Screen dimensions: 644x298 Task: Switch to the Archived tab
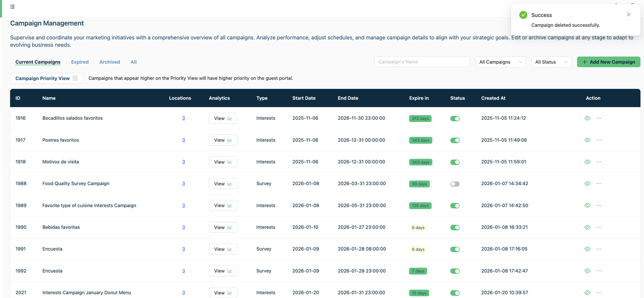[109, 62]
